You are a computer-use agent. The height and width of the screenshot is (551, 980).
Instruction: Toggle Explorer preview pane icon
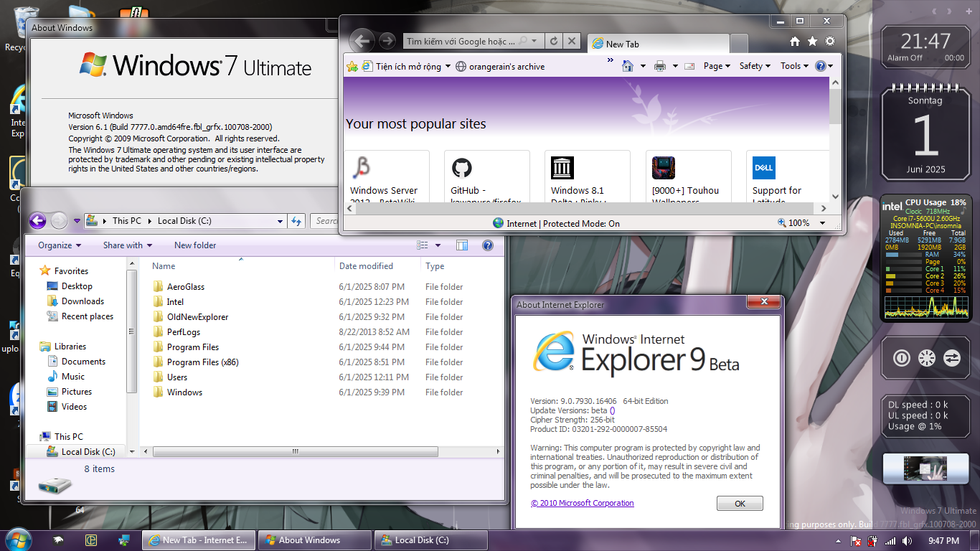coord(461,245)
